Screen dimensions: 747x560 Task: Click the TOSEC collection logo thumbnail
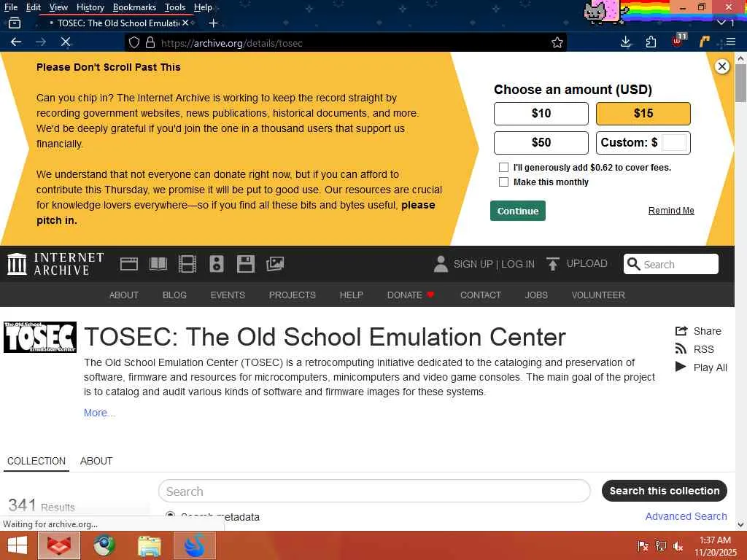coord(40,337)
